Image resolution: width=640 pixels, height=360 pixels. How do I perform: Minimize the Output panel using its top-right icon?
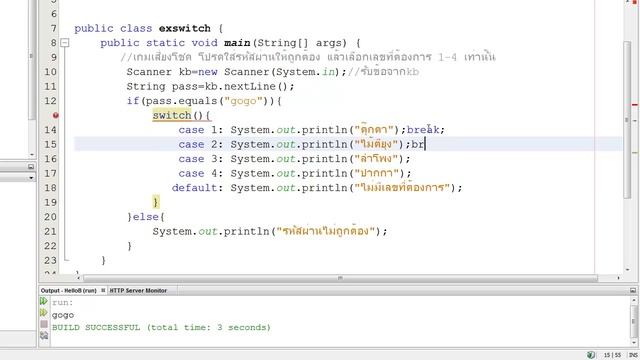[633, 290]
